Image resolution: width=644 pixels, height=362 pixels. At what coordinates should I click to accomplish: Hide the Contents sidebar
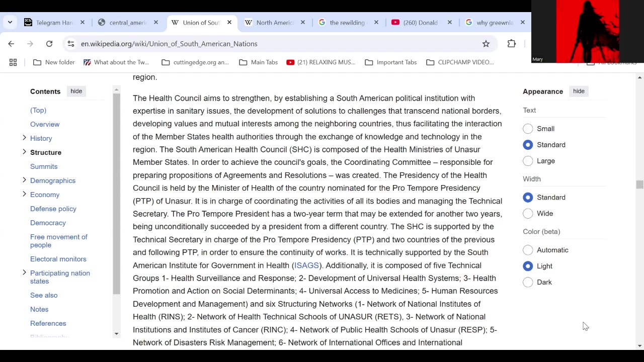[x=76, y=91]
